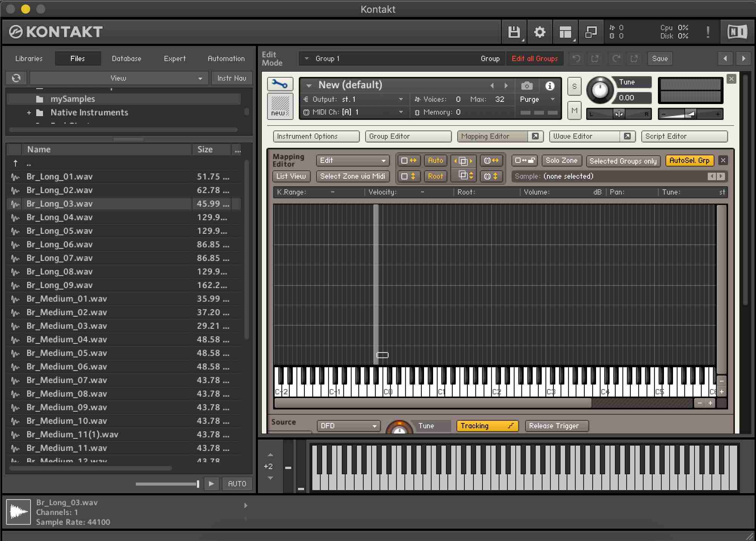Open the Script Editor tab
Viewport: 756px width, 541px height.
(684, 136)
